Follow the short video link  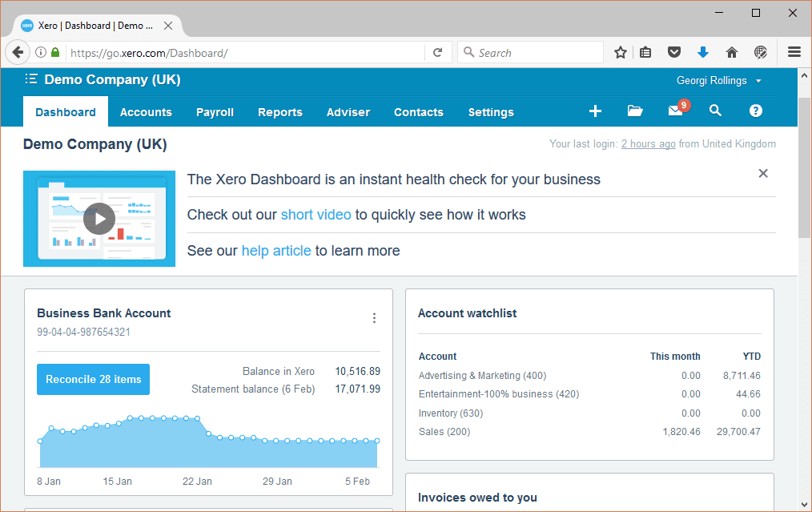coord(316,215)
